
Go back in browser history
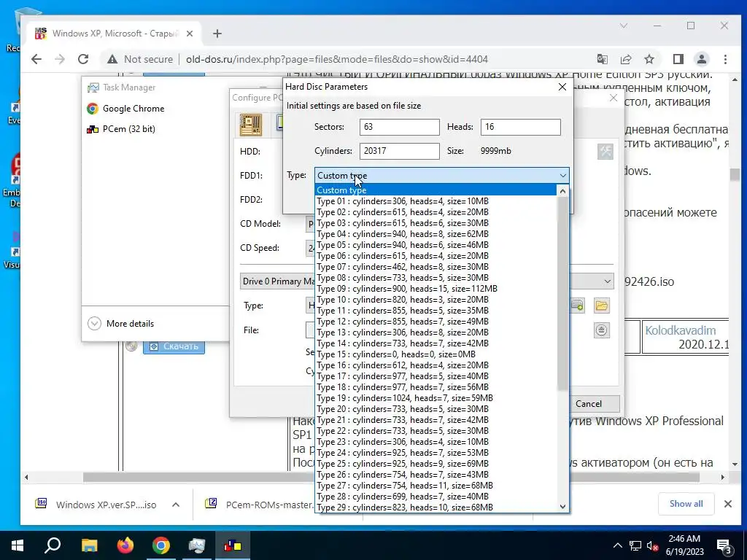pos(36,59)
